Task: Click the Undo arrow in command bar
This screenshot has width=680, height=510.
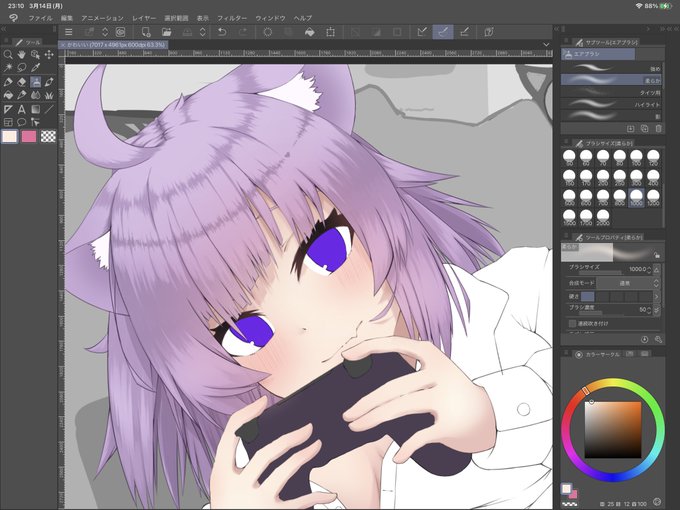Action: [x=222, y=32]
